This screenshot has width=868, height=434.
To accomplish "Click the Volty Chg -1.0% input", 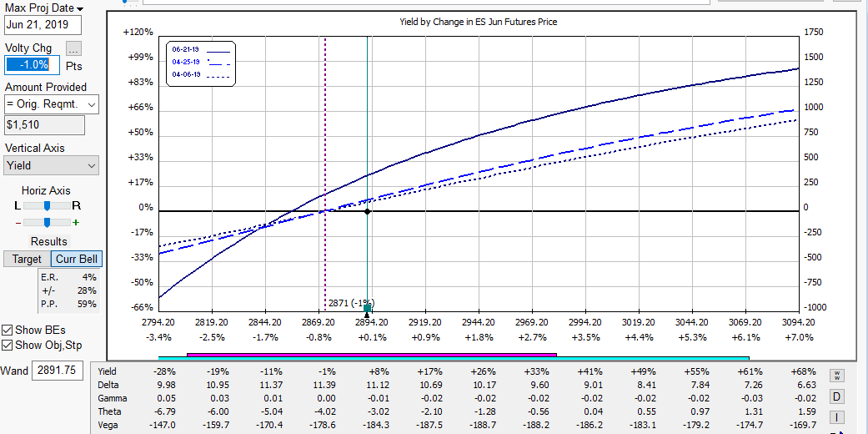I will pos(33,65).
